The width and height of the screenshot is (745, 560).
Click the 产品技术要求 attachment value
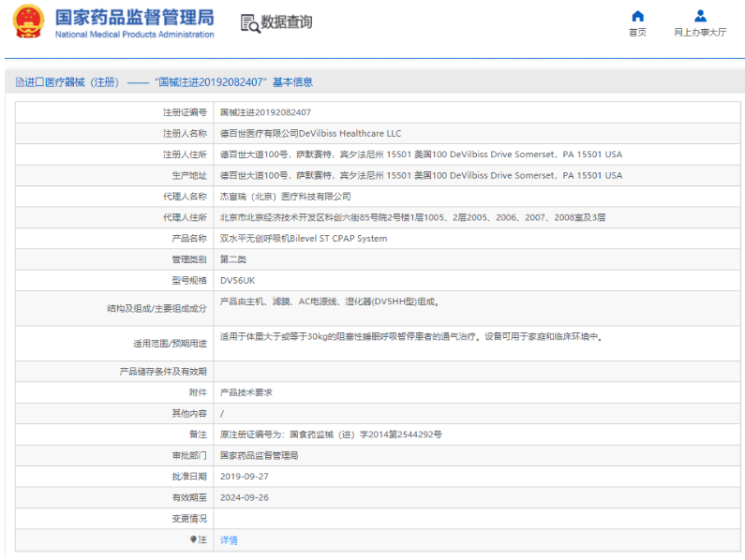[246, 392]
